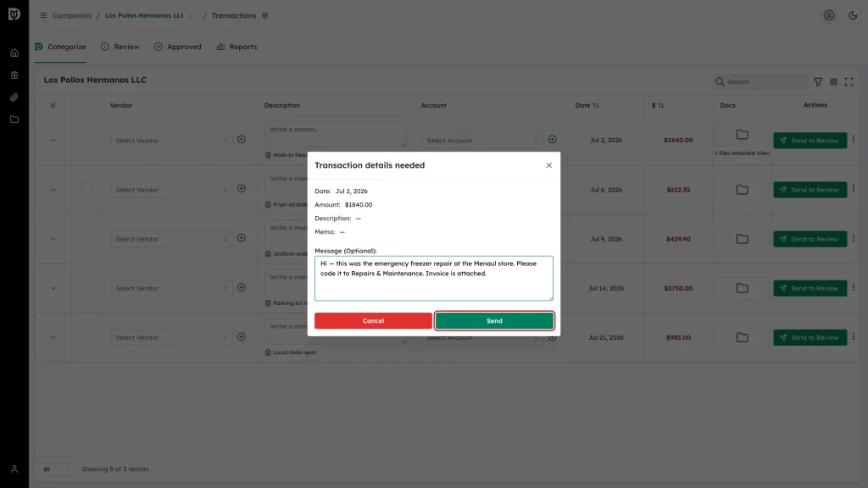Image resolution: width=868 pixels, height=488 pixels.
Task: Add vendor plus icon for $612.35 row
Action: point(242,189)
